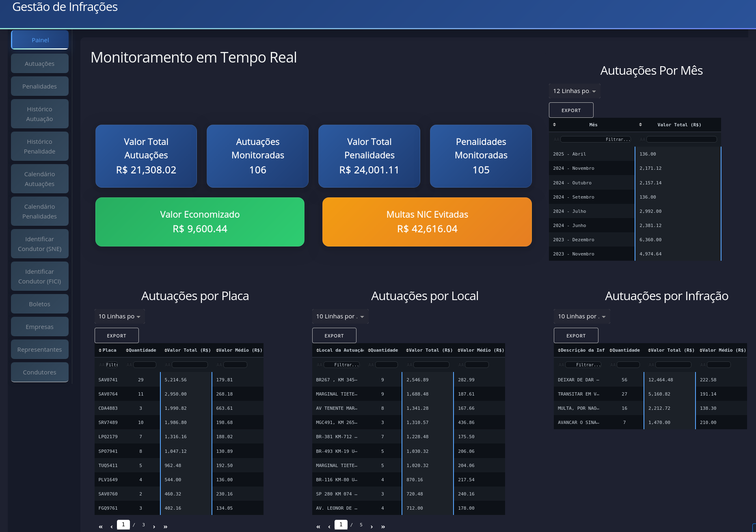Open Penalidades in the sidebar
Screen dimensions: 756x532
tap(39, 87)
